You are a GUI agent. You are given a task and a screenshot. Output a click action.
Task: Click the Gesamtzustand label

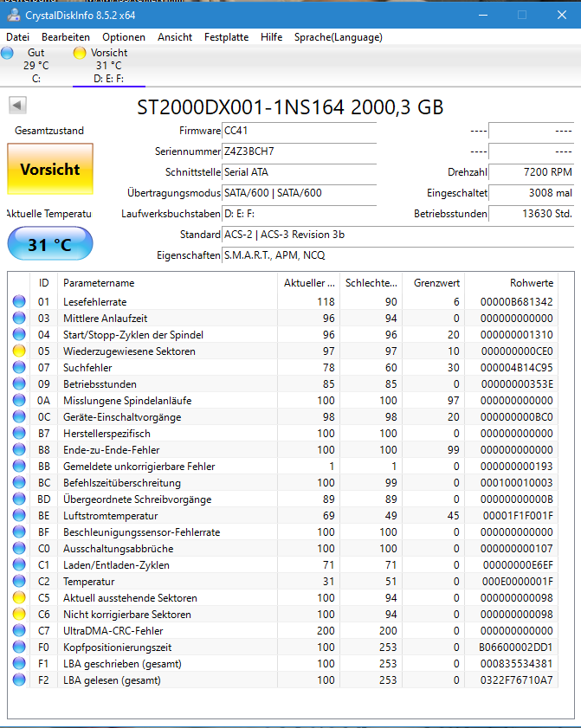point(49,131)
